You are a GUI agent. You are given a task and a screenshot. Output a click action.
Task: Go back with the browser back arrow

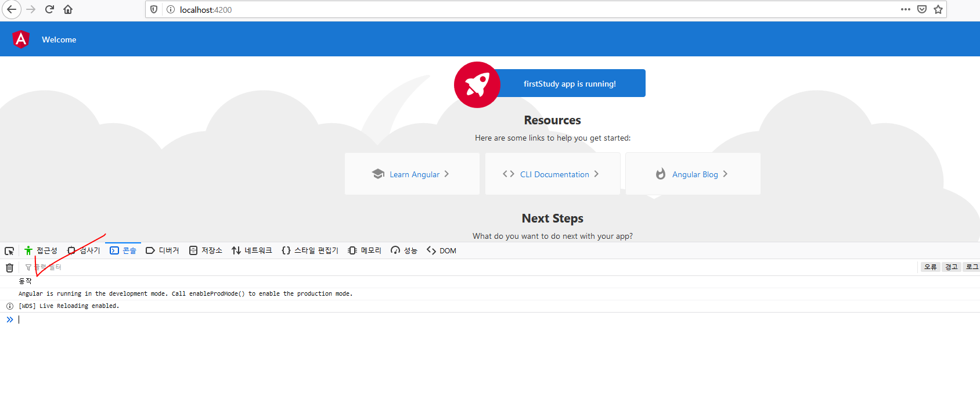click(x=12, y=9)
